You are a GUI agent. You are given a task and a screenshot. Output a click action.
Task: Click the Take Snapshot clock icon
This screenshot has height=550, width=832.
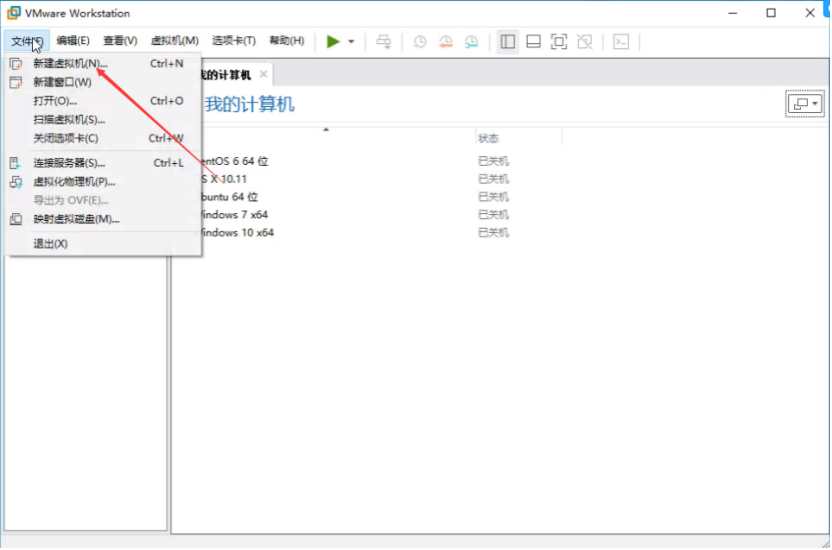pyautogui.click(x=420, y=41)
